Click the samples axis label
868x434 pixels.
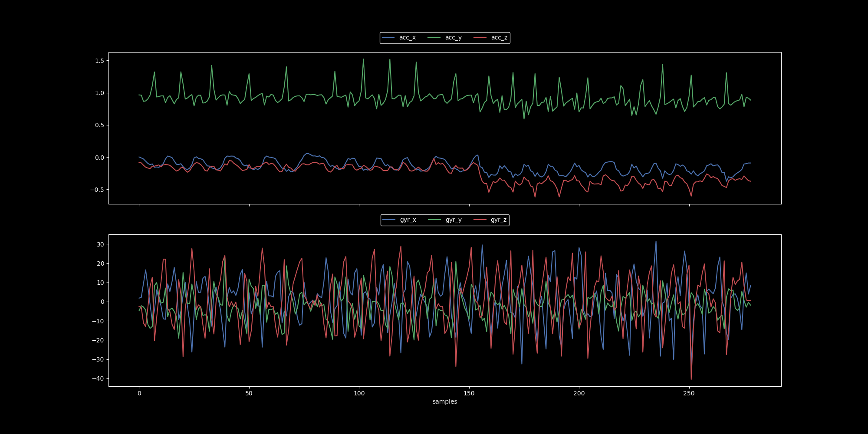445,401
